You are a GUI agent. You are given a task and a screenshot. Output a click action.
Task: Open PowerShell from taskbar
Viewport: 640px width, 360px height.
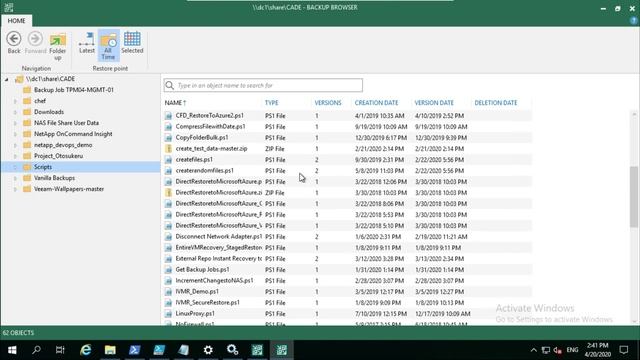click(x=134, y=350)
